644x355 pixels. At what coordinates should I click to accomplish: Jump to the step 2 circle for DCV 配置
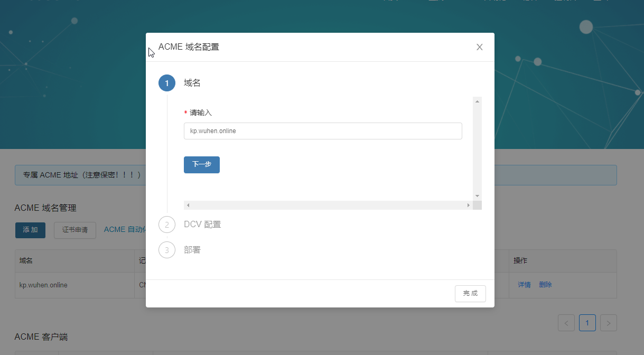coord(167,225)
